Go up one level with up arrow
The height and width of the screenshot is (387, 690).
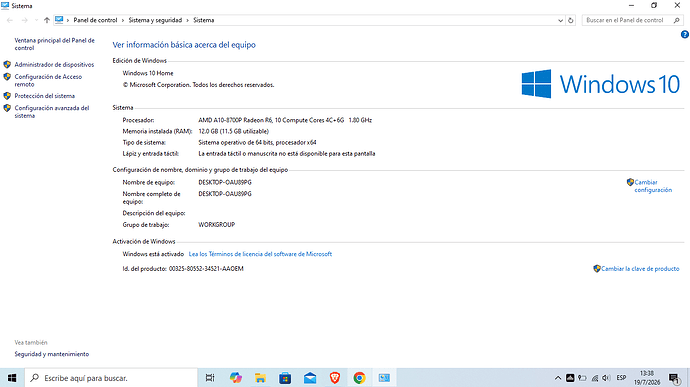[x=47, y=20]
